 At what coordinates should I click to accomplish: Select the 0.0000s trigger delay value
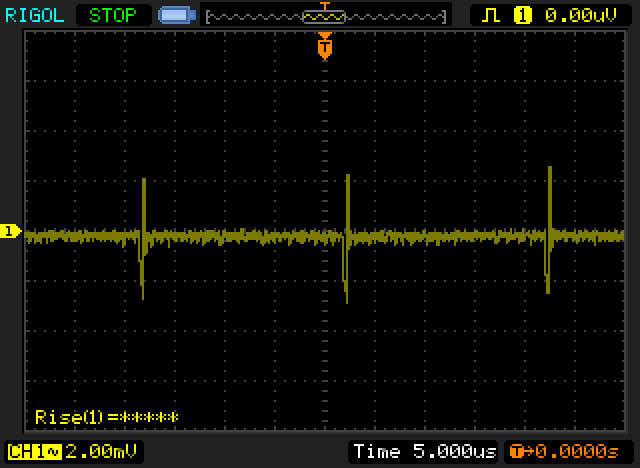[577, 452]
